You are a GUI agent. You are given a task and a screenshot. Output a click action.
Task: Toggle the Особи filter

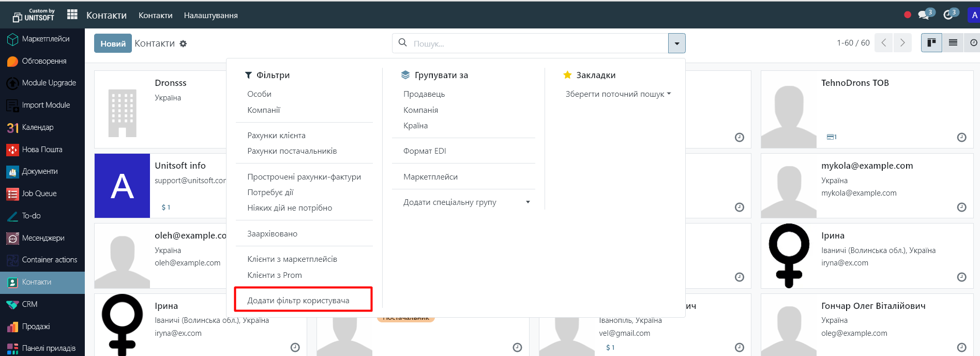259,94
